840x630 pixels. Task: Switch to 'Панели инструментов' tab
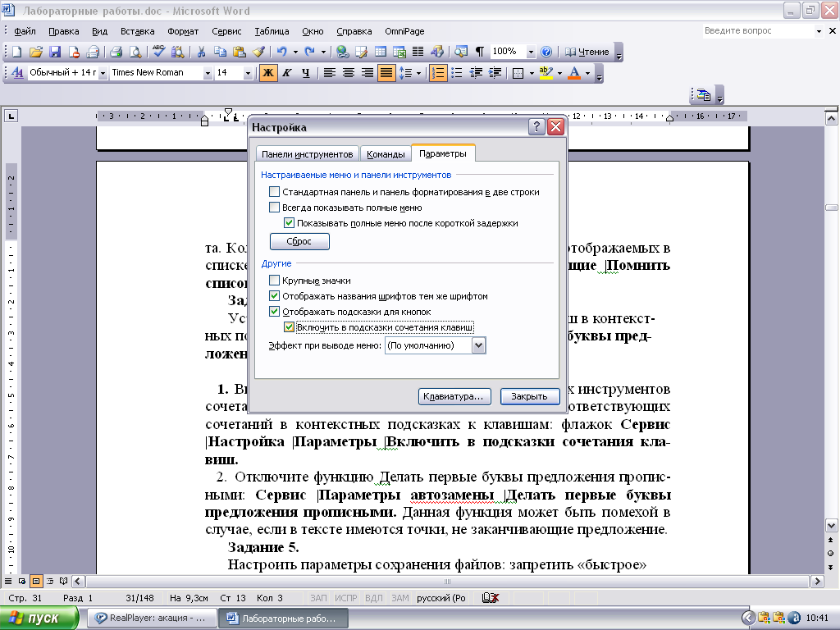307,154
